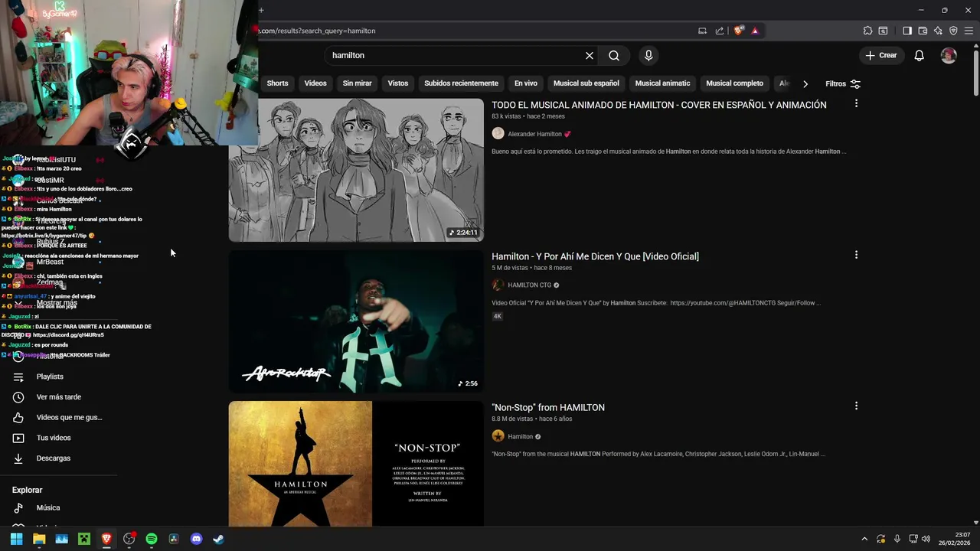The width and height of the screenshot is (980, 551).
Task: Open the browser hamburger main menu
Action: point(969,31)
